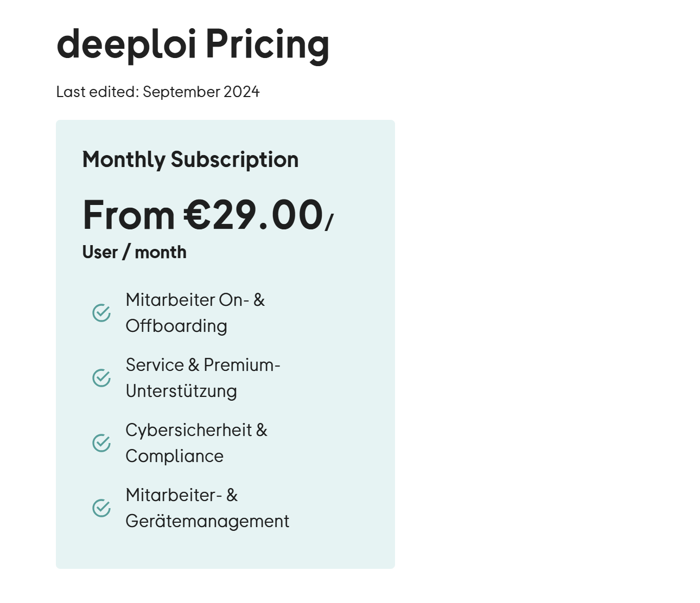Click the User / month label

tap(135, 252)
